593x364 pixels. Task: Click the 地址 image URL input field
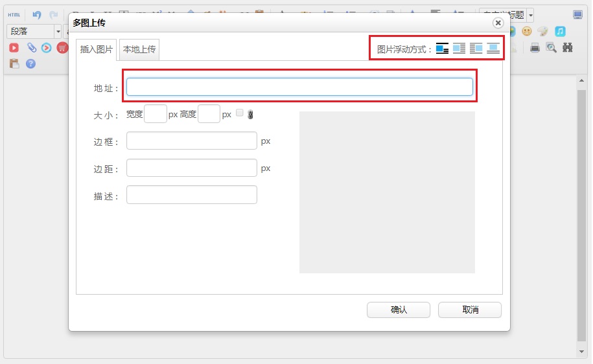point(299,87)
